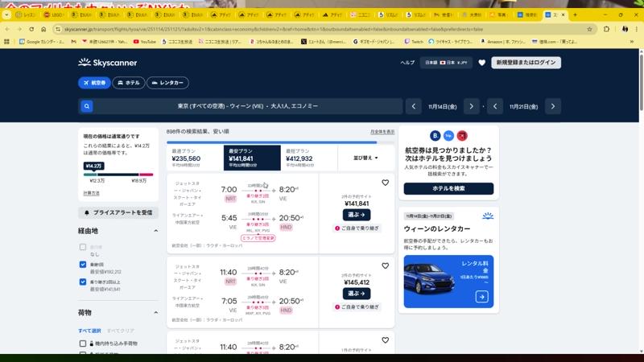Open the Google カレンダー bookmark
Image resolution: width=644 pixels, height=362 pixels.
click(x=42, y=42)
